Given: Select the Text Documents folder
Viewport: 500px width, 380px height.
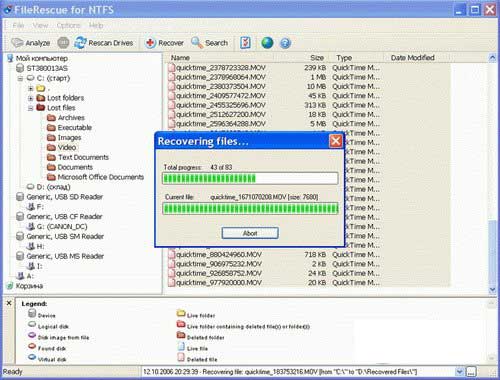Looking at the screenshot, I should click(83, 157).
